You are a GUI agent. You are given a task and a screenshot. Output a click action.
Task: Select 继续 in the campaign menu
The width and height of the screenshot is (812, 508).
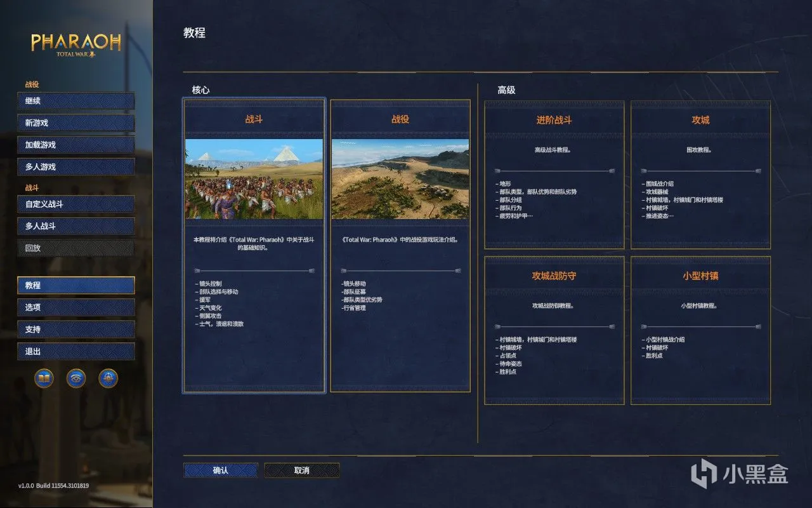coord(76,101)
